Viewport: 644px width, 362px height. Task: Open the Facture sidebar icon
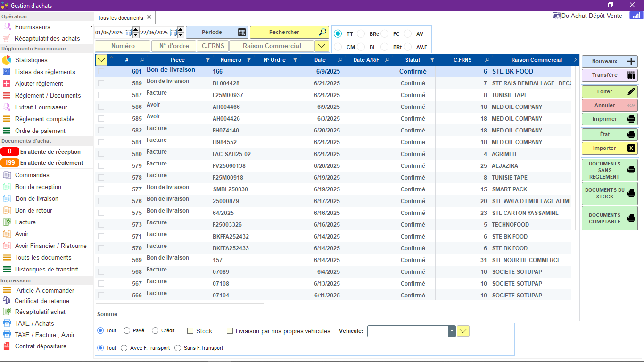(x=7, y=222)
